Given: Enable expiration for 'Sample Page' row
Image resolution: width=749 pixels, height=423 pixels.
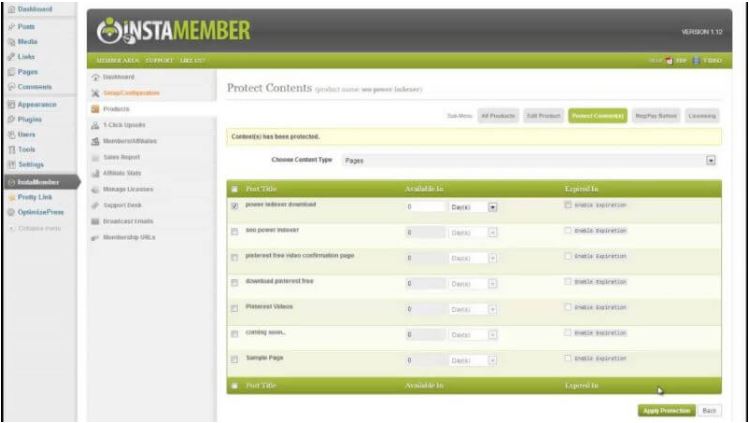Looking at the screenshot, I should pos(567,358).
